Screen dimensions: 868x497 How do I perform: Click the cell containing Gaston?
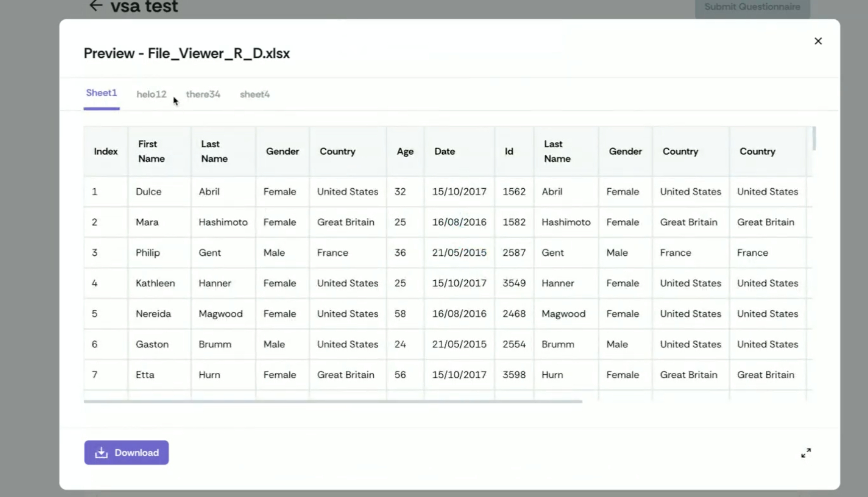coord(159,344)
